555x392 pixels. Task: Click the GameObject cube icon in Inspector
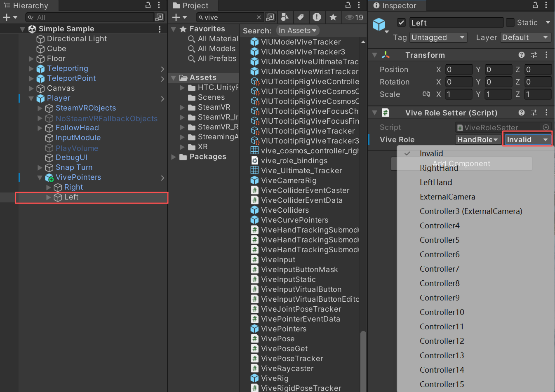(379, 25)
